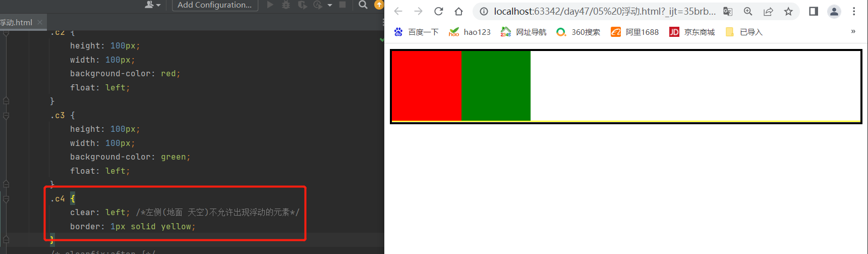Open 百度一下 bookmark
This screenshot has height=254, width=868.
click(416, 32)
